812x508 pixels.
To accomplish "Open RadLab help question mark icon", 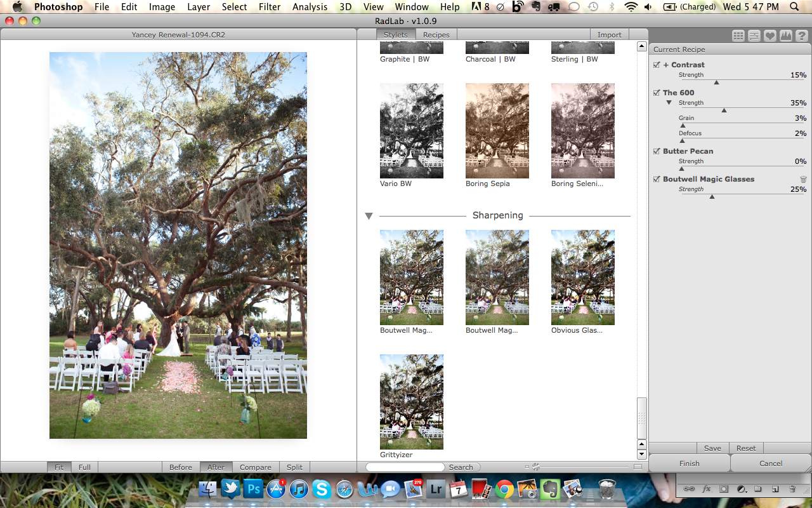I will (x=802, y=36).
